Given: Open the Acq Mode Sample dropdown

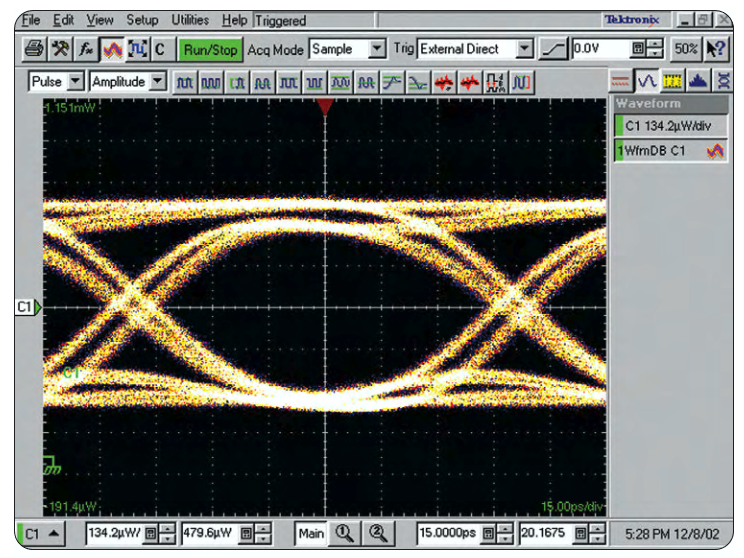Looking at the screenshot, I should click(377, 49).
